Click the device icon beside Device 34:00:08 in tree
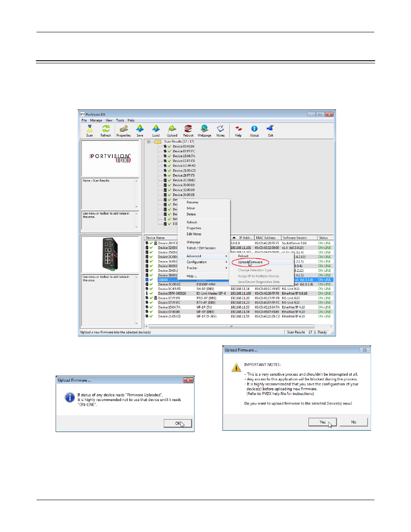Screen dimensions: 411x532 [x=165, y=195]
